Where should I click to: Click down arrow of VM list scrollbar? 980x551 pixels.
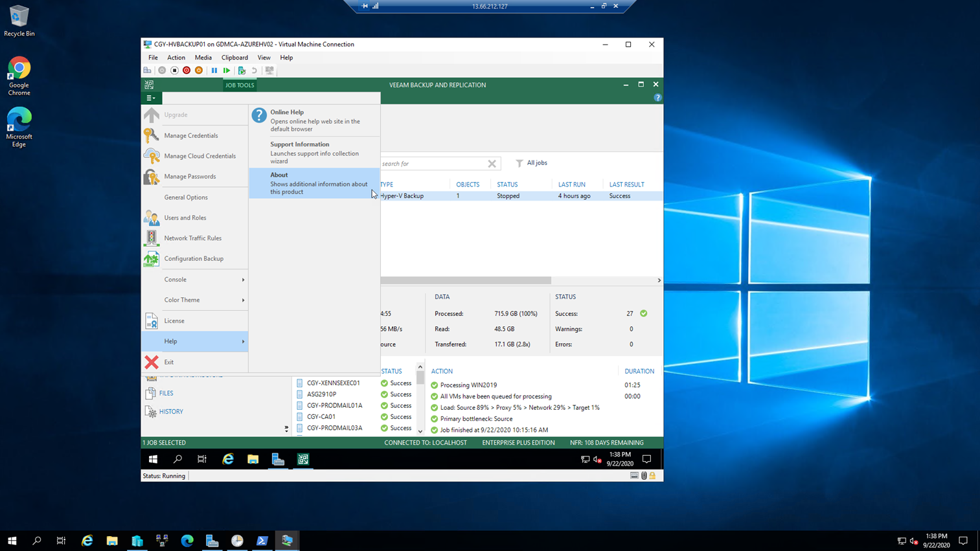pyautogui.click(x=420, y=431)
